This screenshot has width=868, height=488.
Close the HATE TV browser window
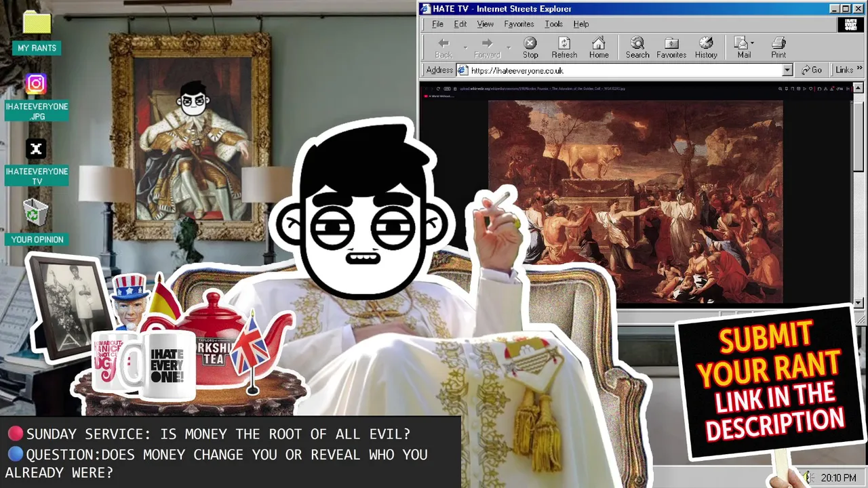point(858,9)
